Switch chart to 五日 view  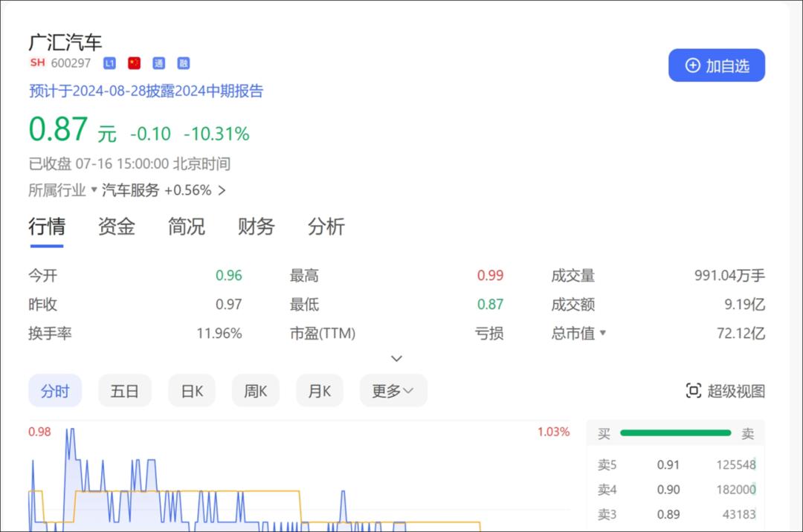[124, 391]
